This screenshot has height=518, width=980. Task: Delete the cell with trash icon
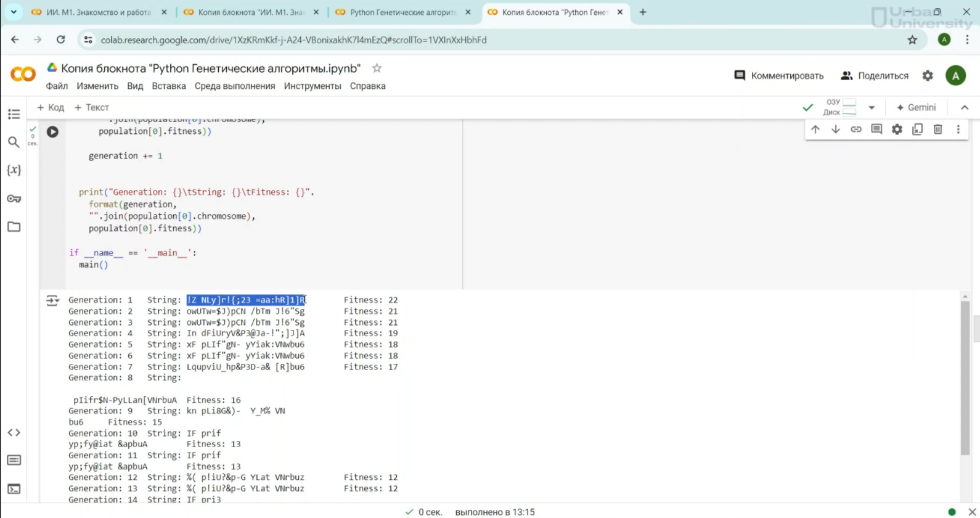[937, 129]
